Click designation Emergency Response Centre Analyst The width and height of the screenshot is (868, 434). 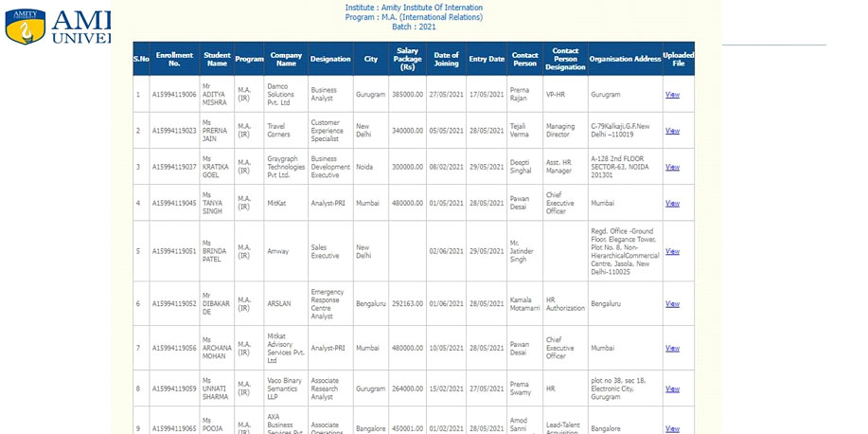[328, 304]
